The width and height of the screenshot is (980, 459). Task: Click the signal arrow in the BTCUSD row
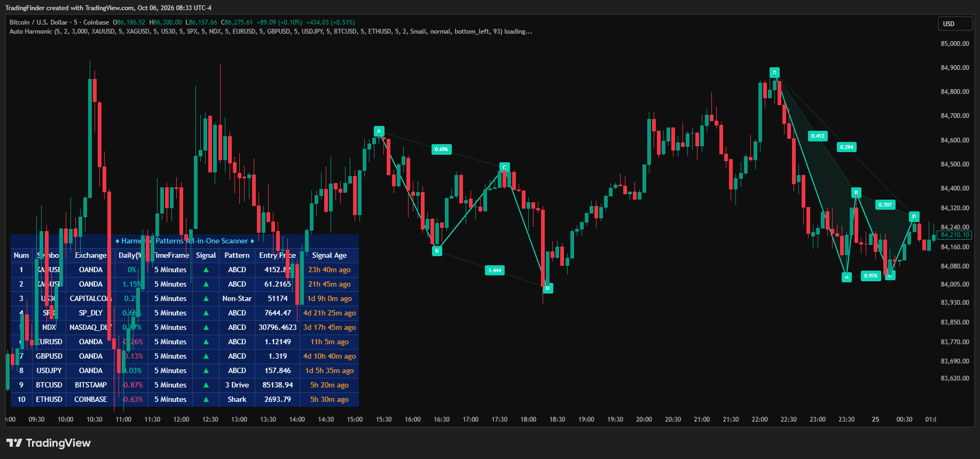coord(206,385)
